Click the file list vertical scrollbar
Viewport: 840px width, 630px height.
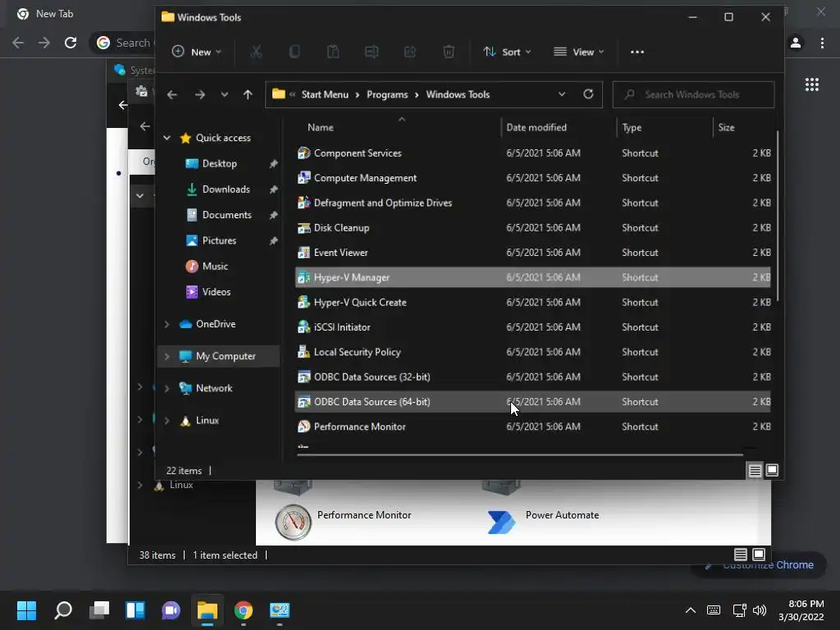(x=777, y=216)
